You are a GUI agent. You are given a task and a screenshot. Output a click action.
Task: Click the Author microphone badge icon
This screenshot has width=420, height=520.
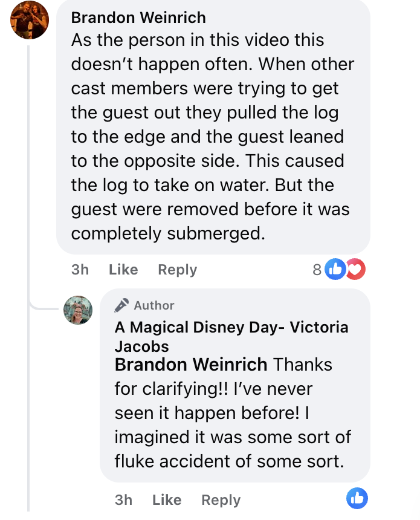pos(122,305)
